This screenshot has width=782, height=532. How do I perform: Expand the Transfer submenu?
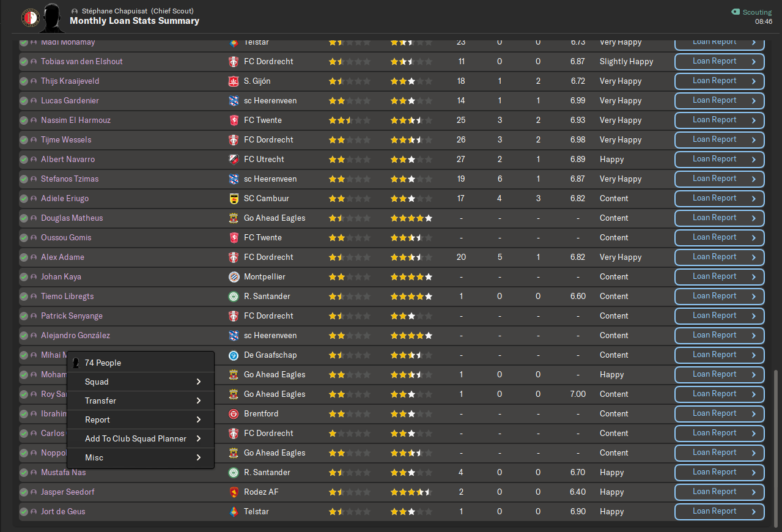click(x=141, y=401)
